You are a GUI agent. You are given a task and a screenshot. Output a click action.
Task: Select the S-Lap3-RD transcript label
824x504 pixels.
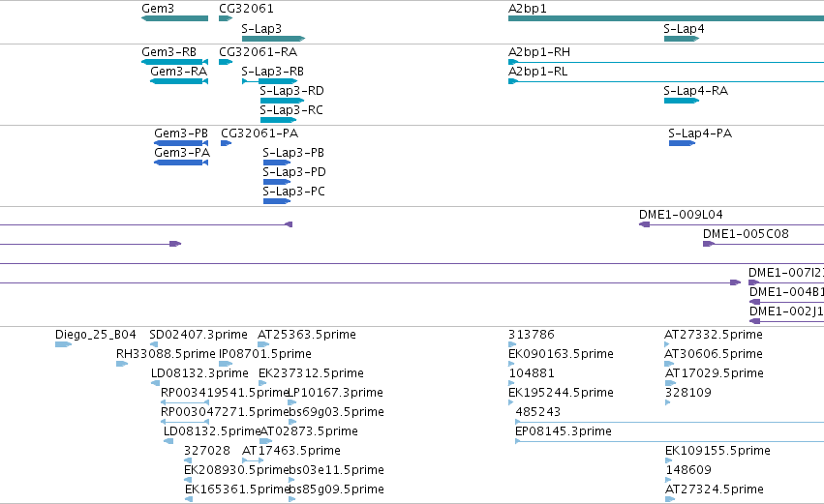(291, 91)
